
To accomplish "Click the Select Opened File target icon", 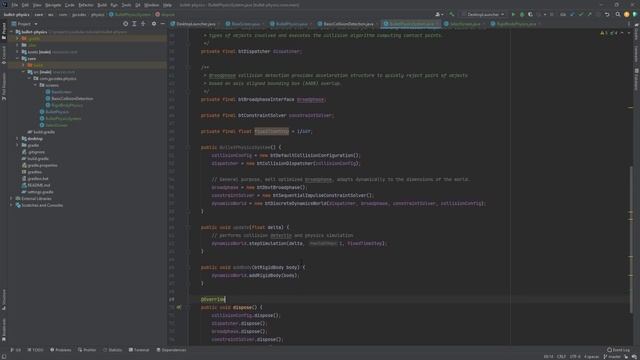I will 125,24.
